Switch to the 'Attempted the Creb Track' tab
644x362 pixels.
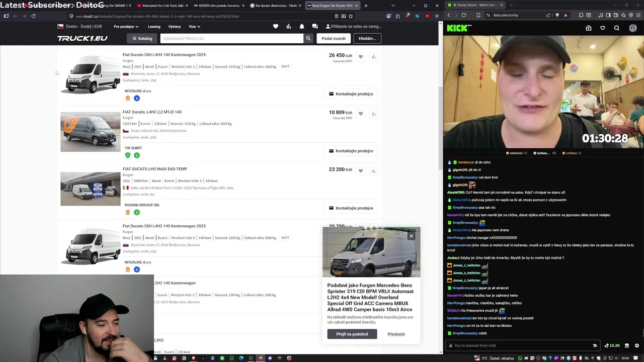click(x=162, y=6)
